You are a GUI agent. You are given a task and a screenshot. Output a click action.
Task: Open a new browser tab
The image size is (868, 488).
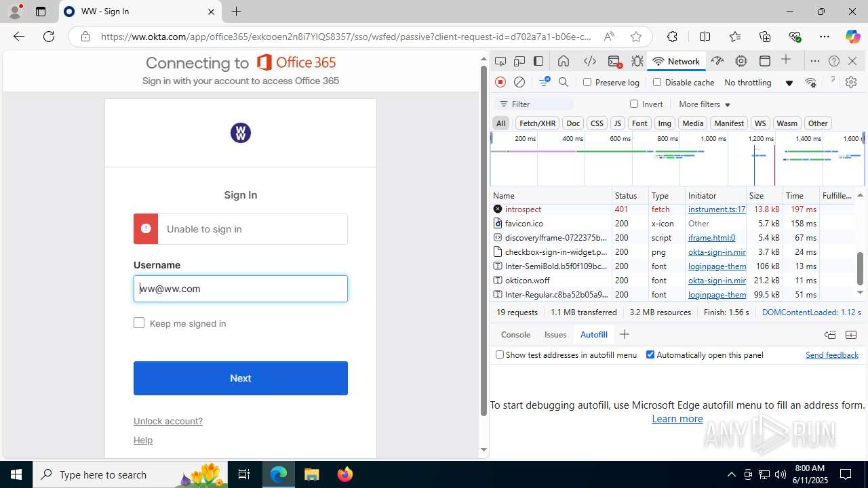tap(236, 12)
